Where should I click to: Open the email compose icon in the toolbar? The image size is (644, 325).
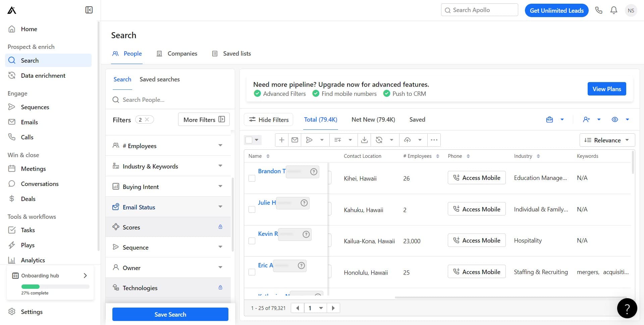coord(295,140)
